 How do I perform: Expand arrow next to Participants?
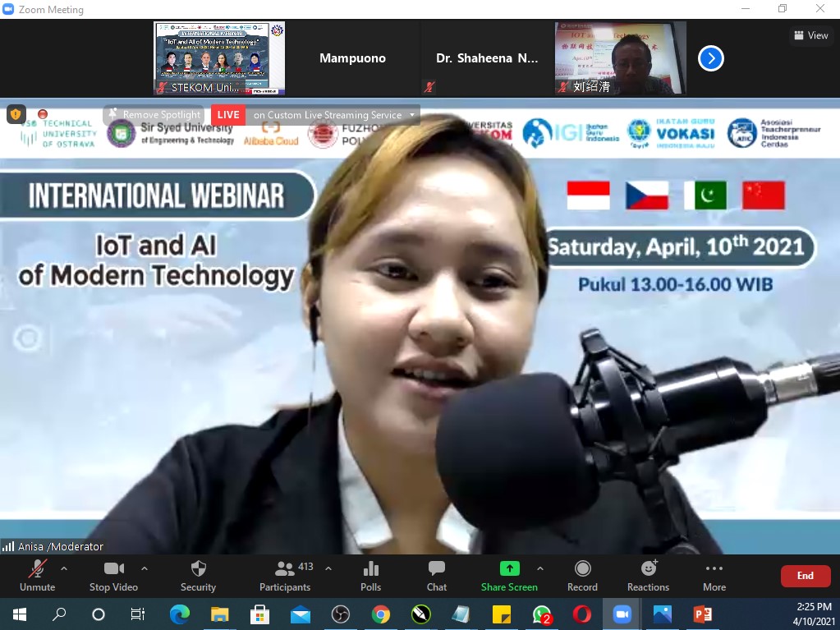[x=328, y=568]
